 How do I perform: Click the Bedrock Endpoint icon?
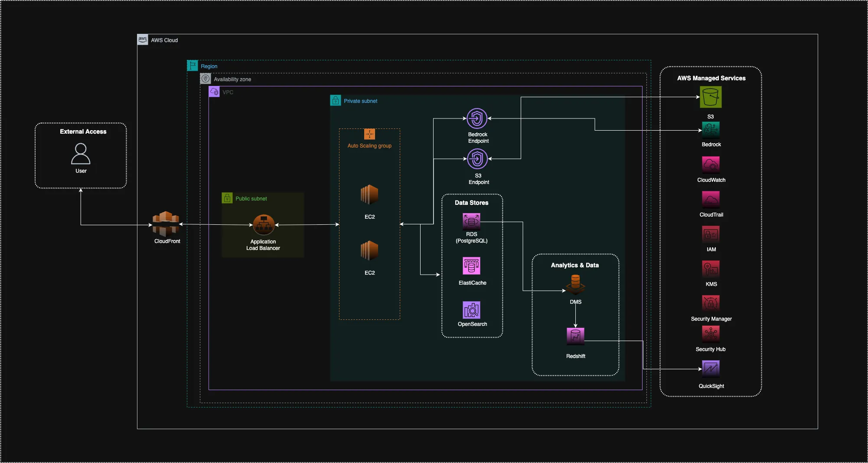click(477, 118)
